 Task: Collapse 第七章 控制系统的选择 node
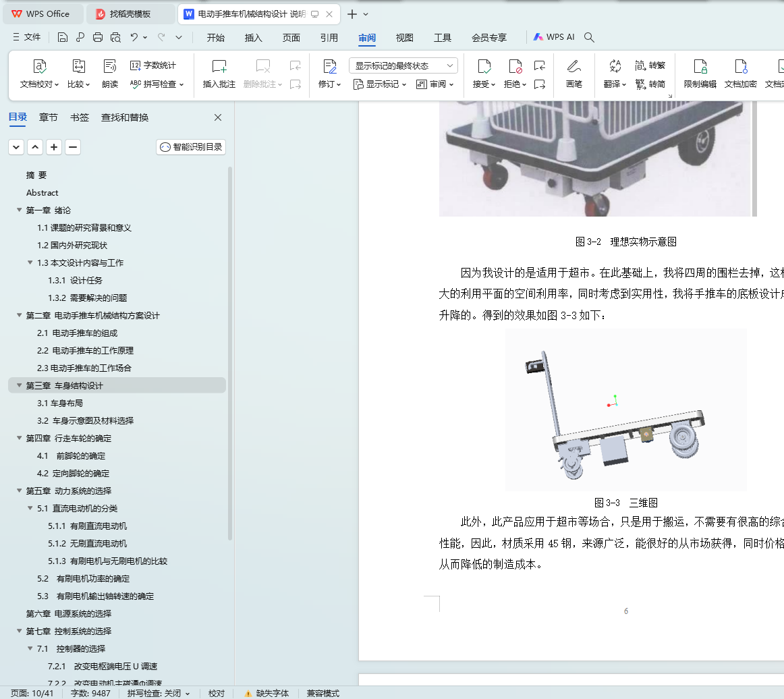19,631
